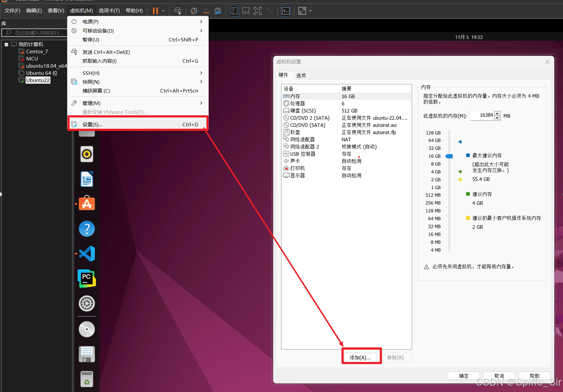563x392 pixels.
Task: Click the 取消 button
Action: (x=499, y=376)
